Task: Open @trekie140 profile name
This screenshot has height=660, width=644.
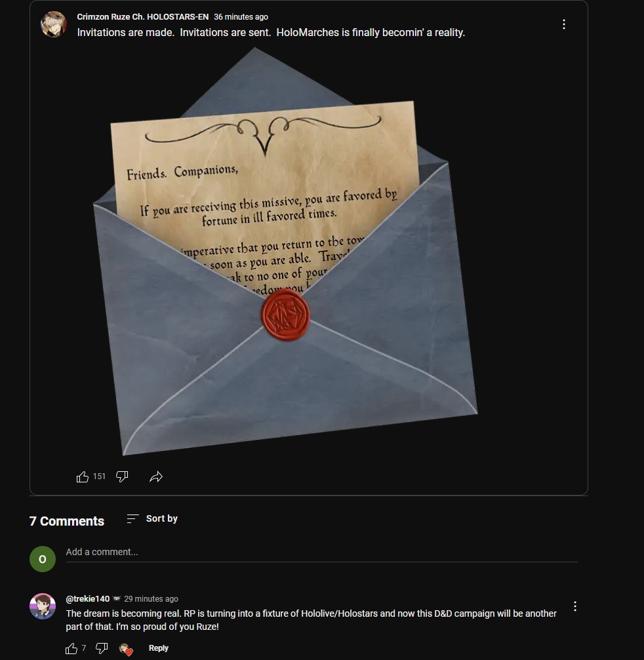Action: tap(88, 598)
